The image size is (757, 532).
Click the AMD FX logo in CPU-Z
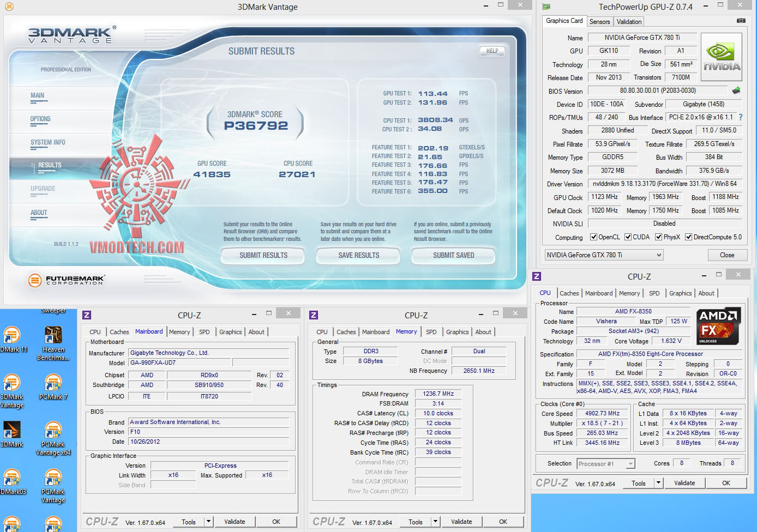[x=718, y=326]
